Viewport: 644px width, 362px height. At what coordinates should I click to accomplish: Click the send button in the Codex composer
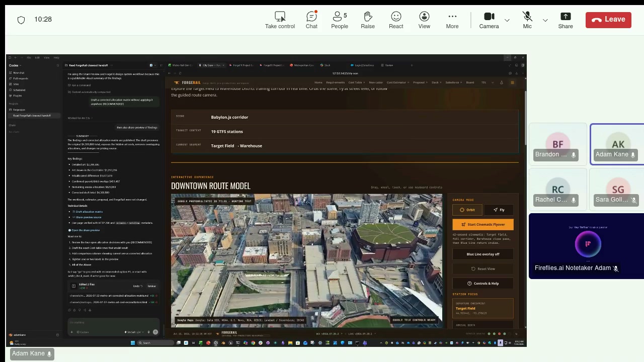[155, 332]
